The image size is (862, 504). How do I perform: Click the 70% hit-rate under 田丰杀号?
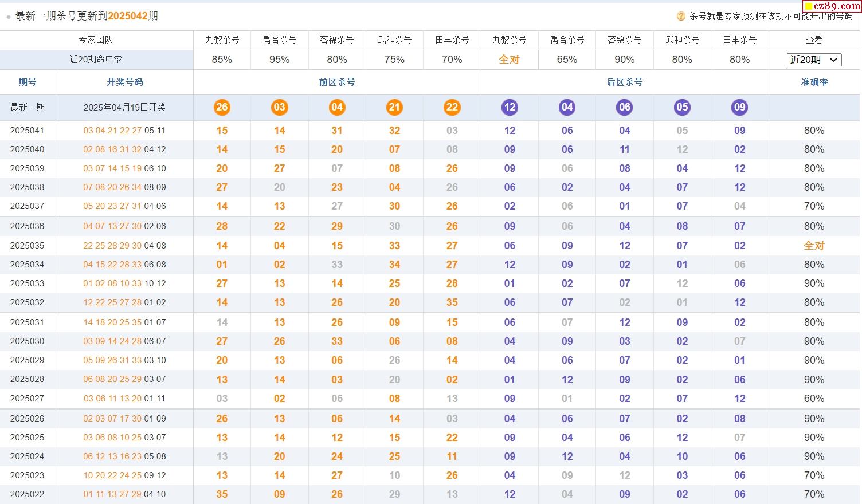tap(452, 60)
